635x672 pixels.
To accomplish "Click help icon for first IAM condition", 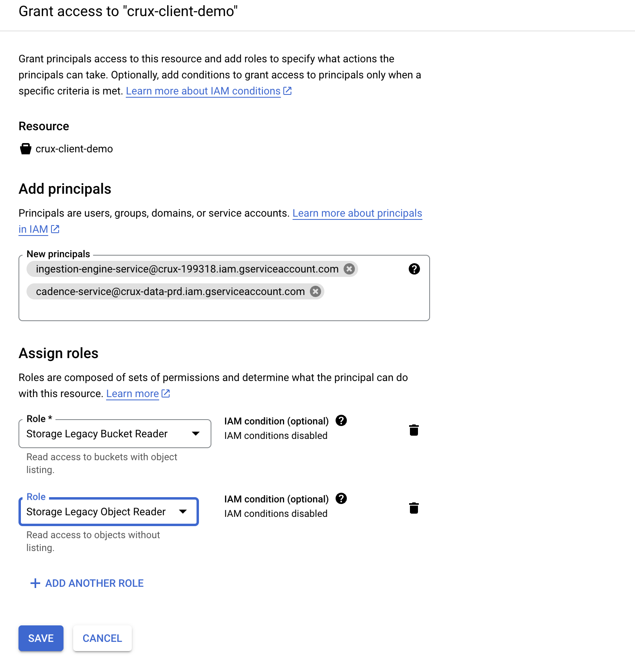I will (x=341, y=420).
